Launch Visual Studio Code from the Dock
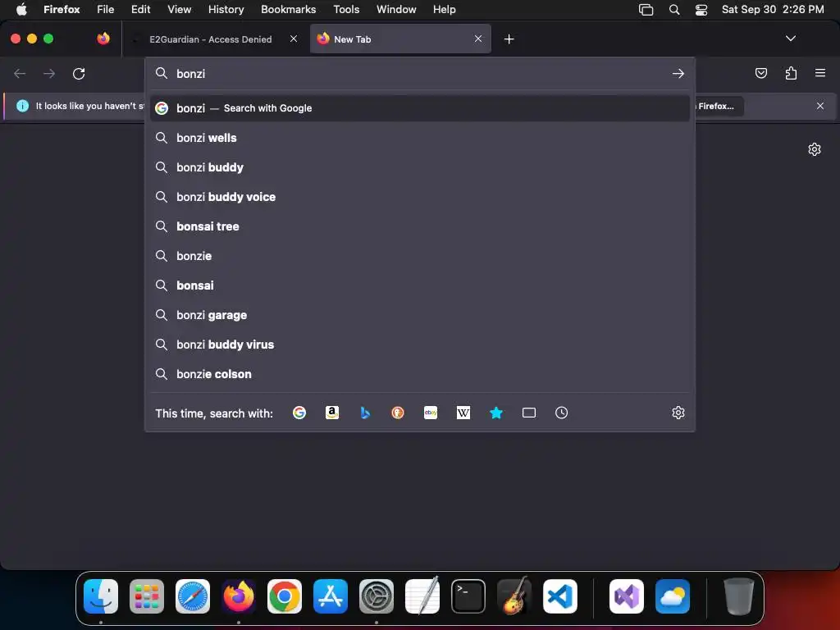Viewport: 840px width, 630px height. (x=559, y=596)
